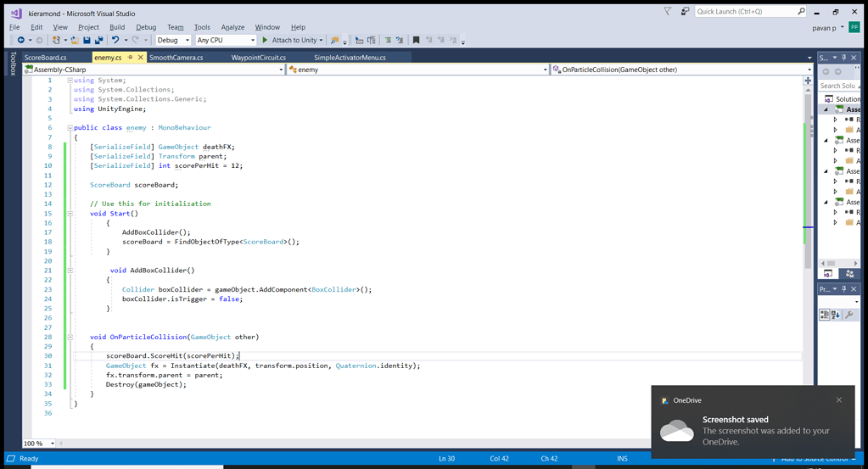Image resolution: width=868 pixels, height=469 pixels.
Task: Click the bookmark icon in toolbar
Action: click(416, 40)
